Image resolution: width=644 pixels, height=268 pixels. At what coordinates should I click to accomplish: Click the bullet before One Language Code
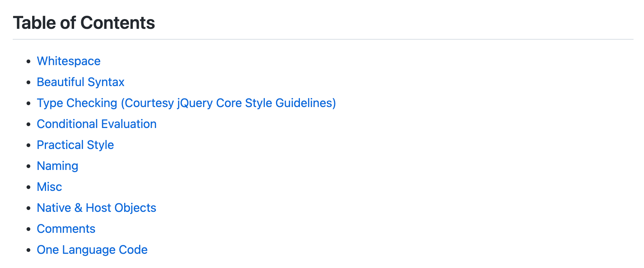click(x=28, y=250)
